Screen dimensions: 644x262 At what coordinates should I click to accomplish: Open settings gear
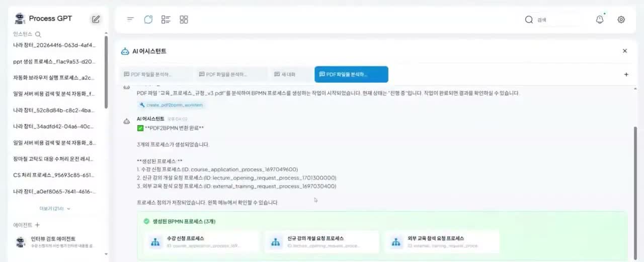(x=621, y=19)
